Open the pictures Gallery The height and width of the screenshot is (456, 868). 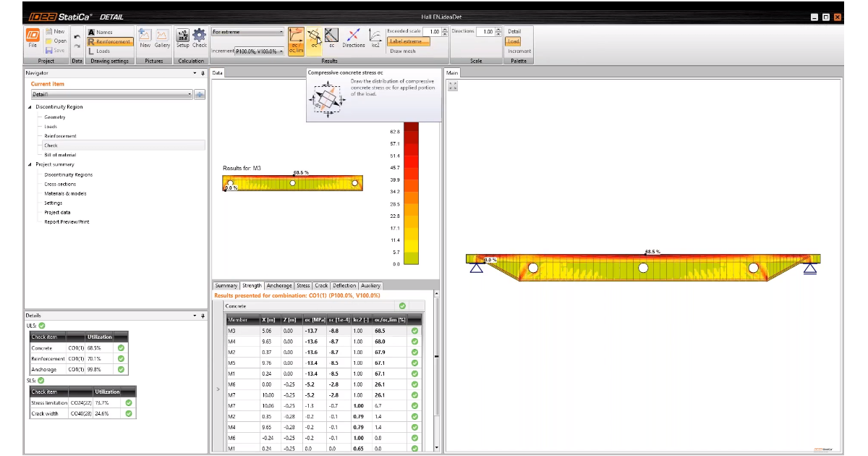(x=162, y=38)
